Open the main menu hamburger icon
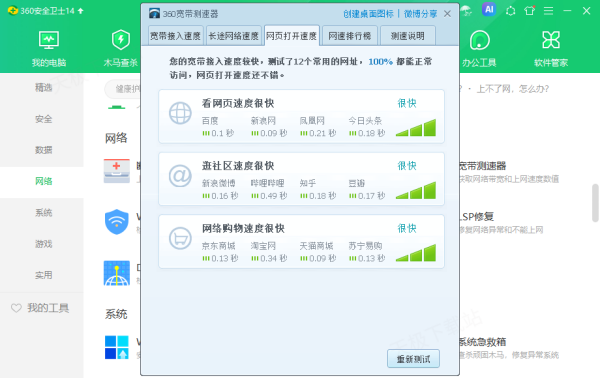Viewport: 600px width, 378px height. 548,11
